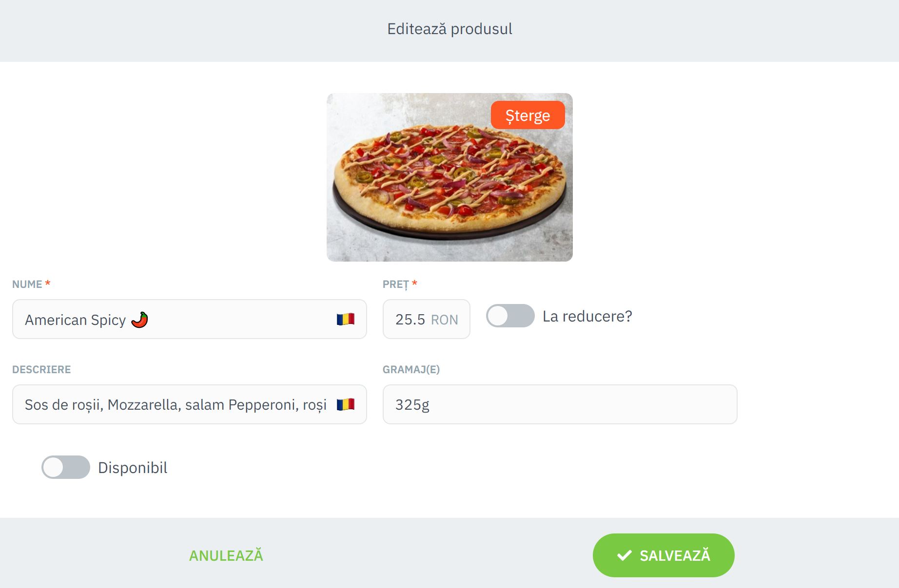Focus the Nume field with American Spicy

(189, 319)
